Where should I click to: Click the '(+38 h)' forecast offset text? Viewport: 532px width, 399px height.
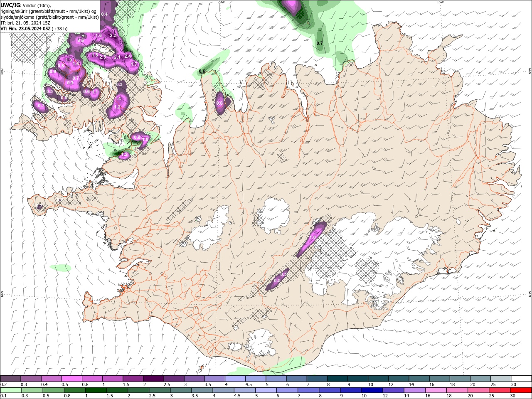[60, 29]
